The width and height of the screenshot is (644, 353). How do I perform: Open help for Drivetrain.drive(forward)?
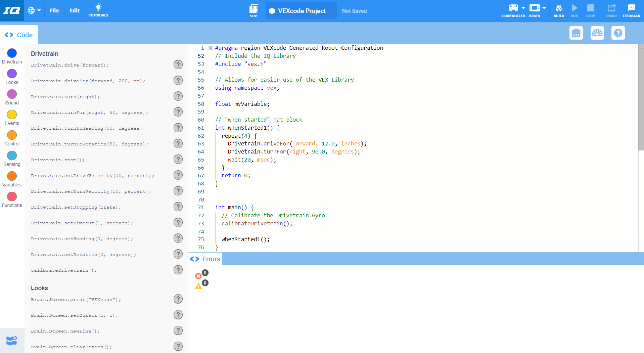click(x=178, y=64)
